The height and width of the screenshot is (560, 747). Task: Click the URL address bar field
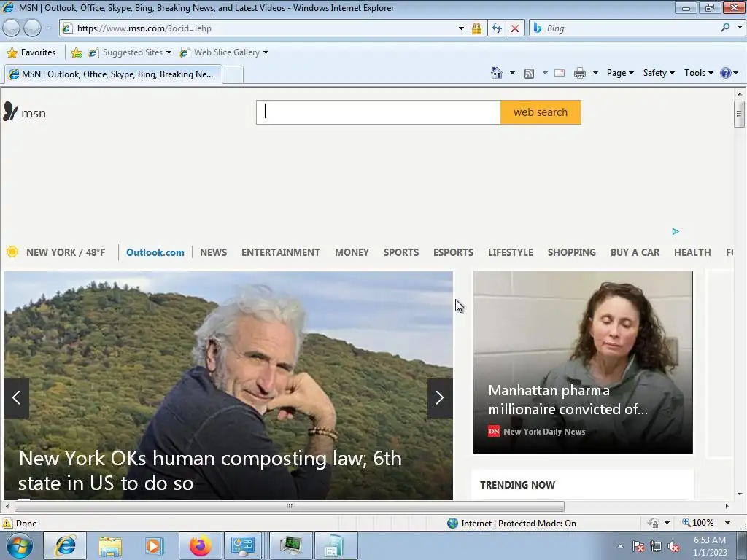tap(261, 28)
